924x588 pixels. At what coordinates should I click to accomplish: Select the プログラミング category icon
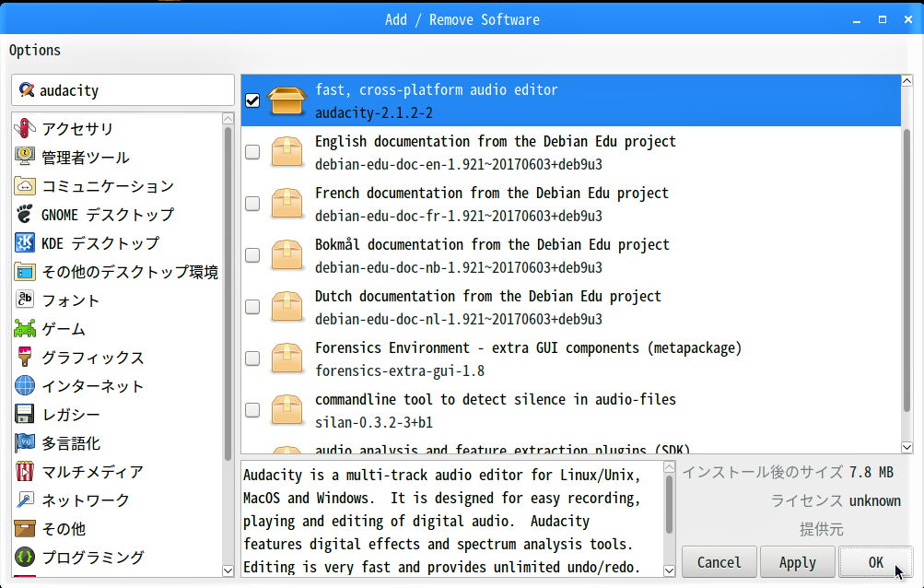coord(25,557)
